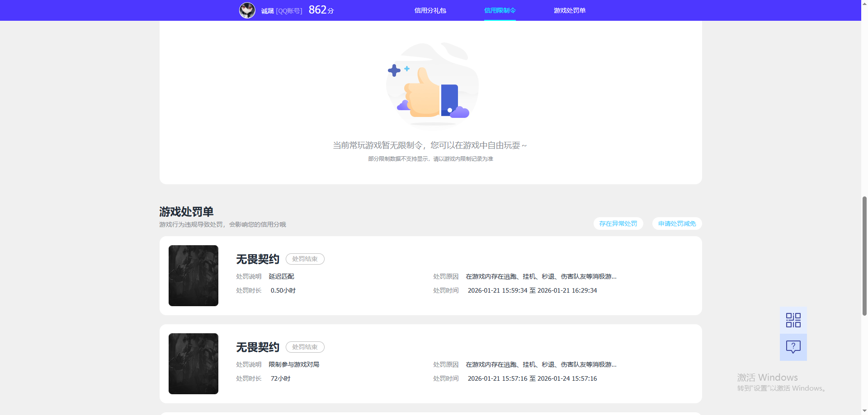Select the 信用限制令 tab
Viewport: 868px width, 415px height.
tap(500, 10)
